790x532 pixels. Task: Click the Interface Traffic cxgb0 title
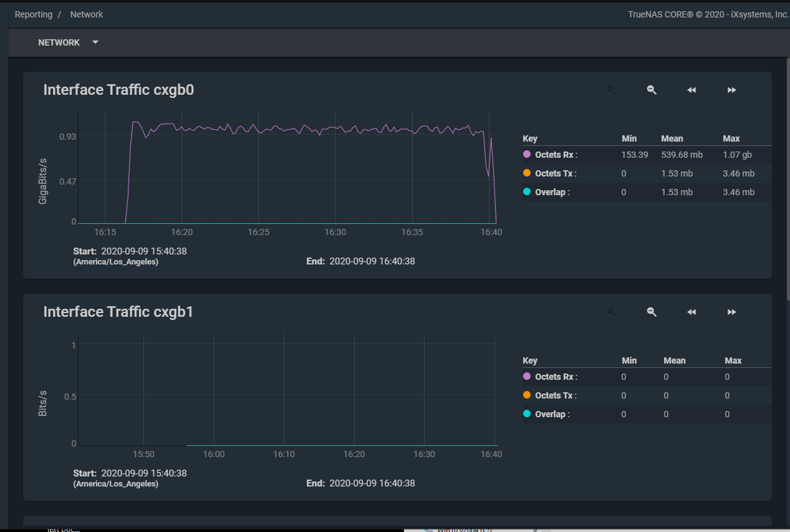click(x=118, y=90)
